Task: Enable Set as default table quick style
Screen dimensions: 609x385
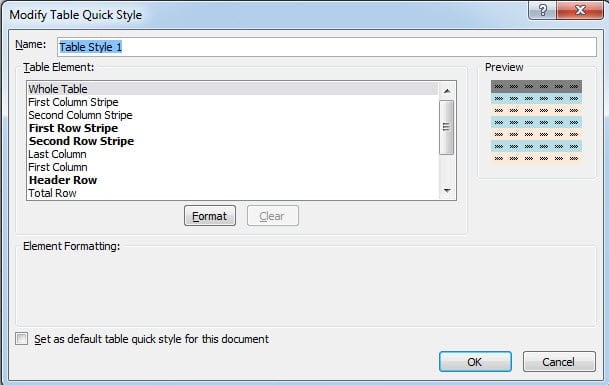Action: click(x=22, y=338)
